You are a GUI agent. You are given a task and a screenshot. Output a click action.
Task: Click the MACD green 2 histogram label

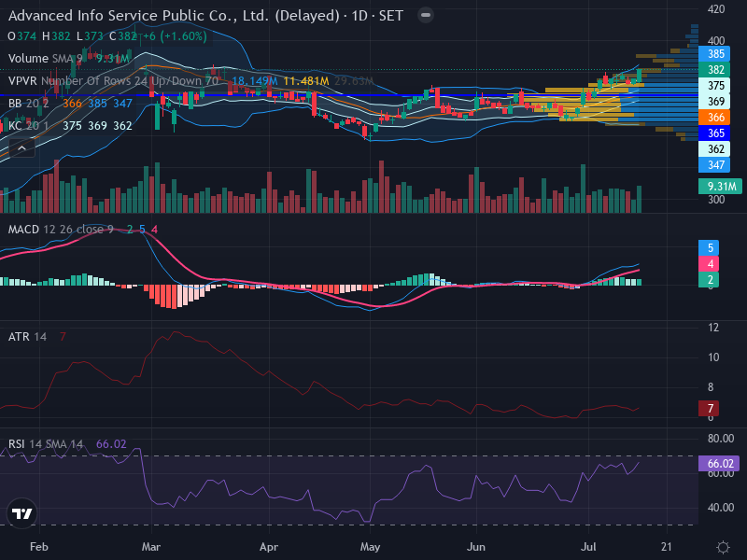[x=709, y=279]
